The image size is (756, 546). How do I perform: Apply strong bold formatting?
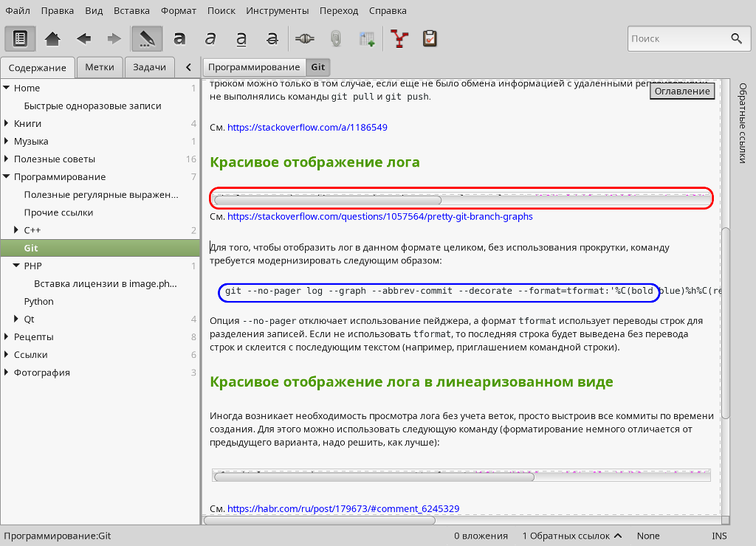click(179, 38)
